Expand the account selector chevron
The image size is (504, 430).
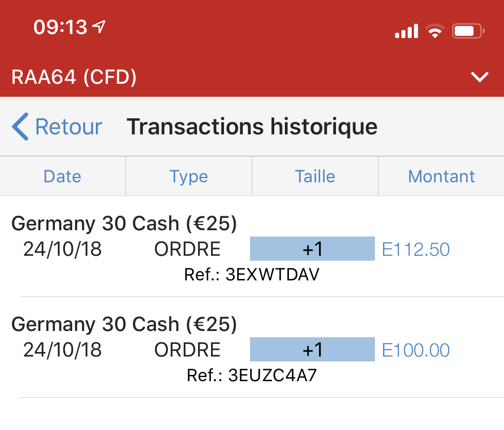click(x=480, y=77)
